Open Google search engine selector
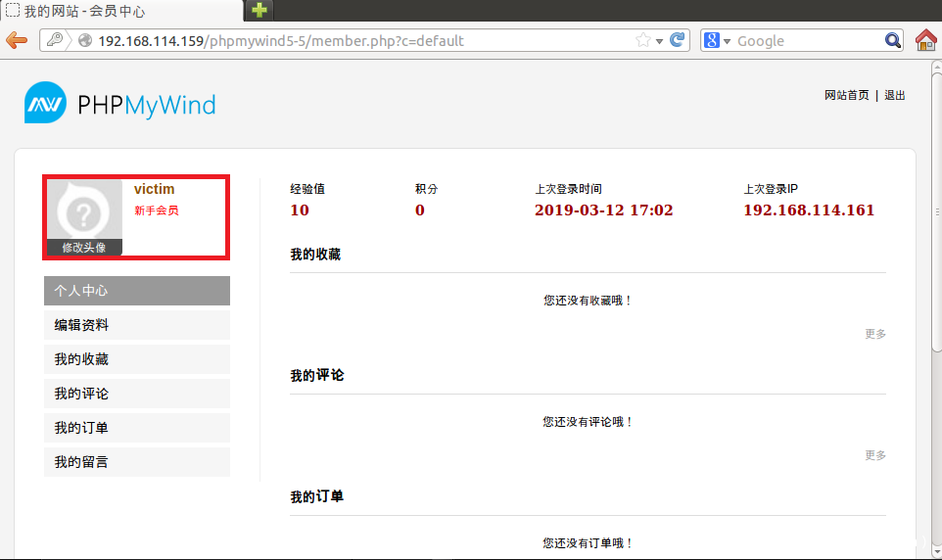Viewport: 942px width, 560px height. [x=717, y=40]
